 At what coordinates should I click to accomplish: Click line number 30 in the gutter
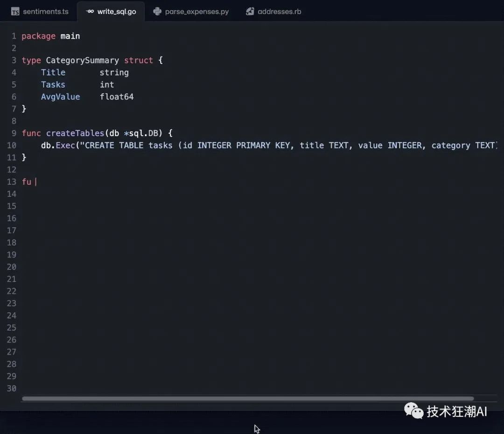pyautogui.click(x=12, y=389)
